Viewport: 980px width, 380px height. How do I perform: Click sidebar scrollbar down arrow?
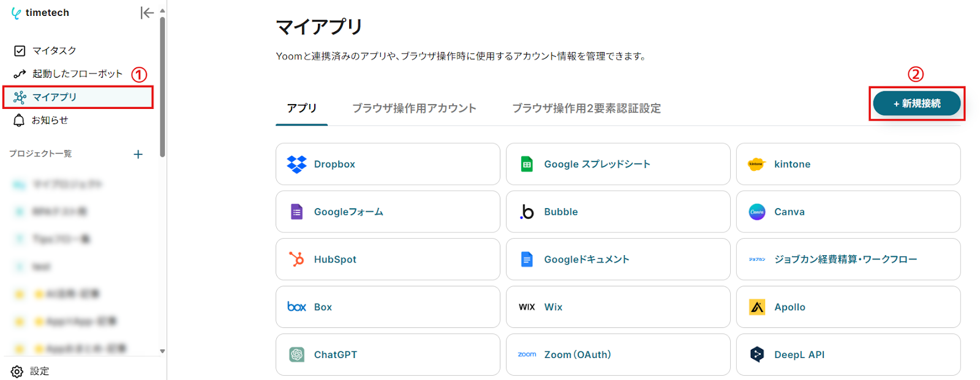tap(162, 351)
